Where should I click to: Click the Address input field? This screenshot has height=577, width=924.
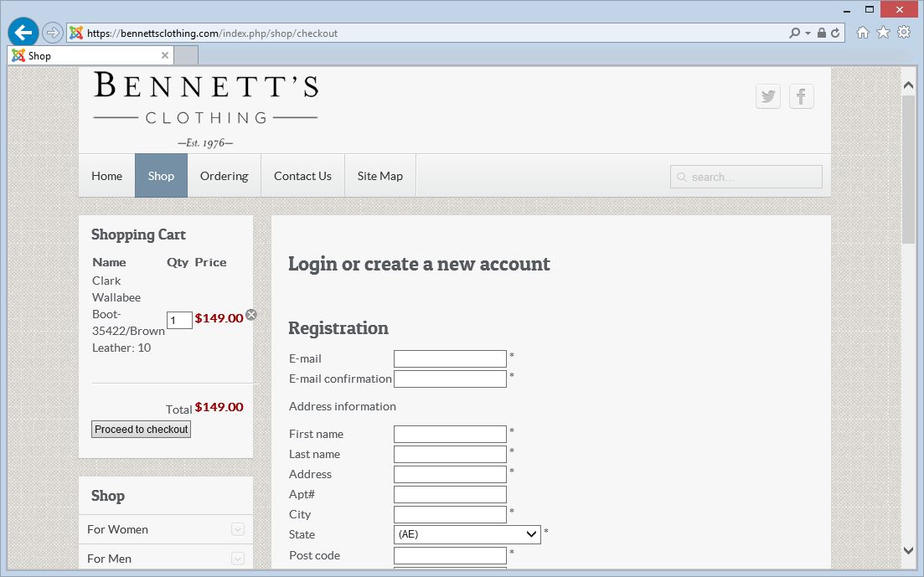click(x=450, y=475)
